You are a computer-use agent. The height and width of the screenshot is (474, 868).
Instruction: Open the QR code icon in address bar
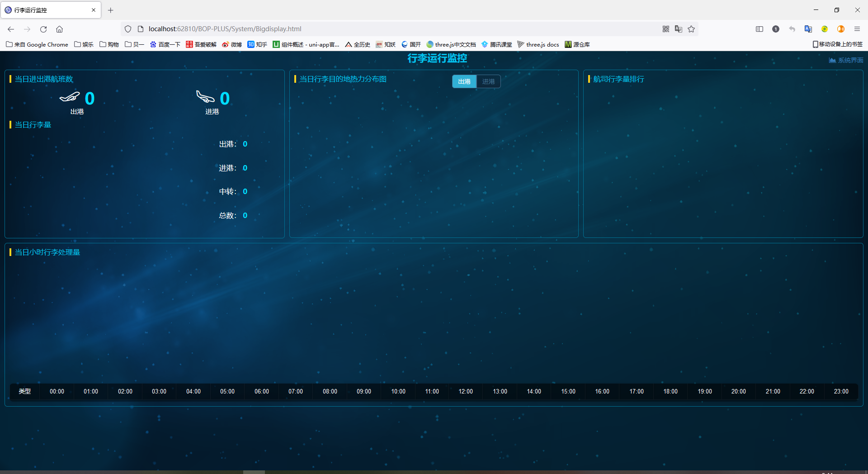(666, 29)
